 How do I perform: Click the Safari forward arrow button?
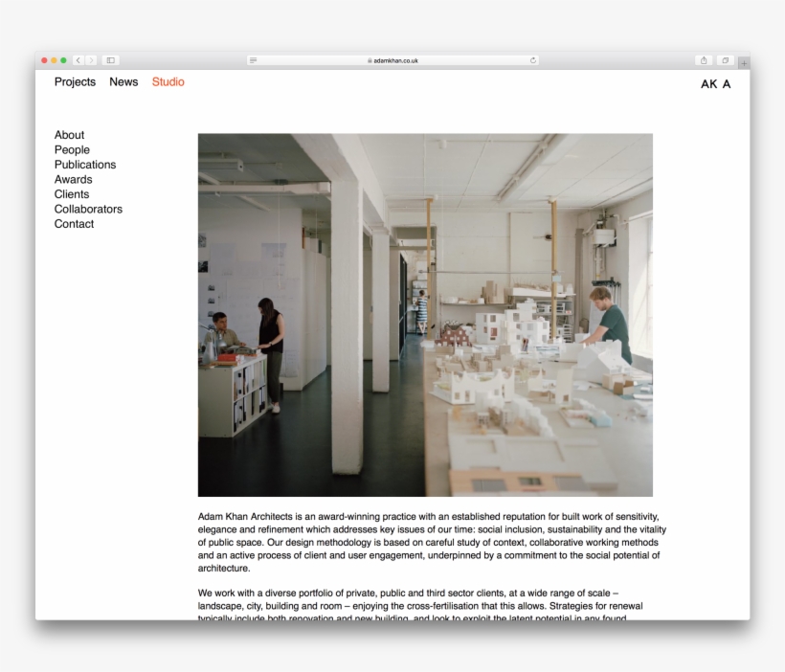coord(91,60)
